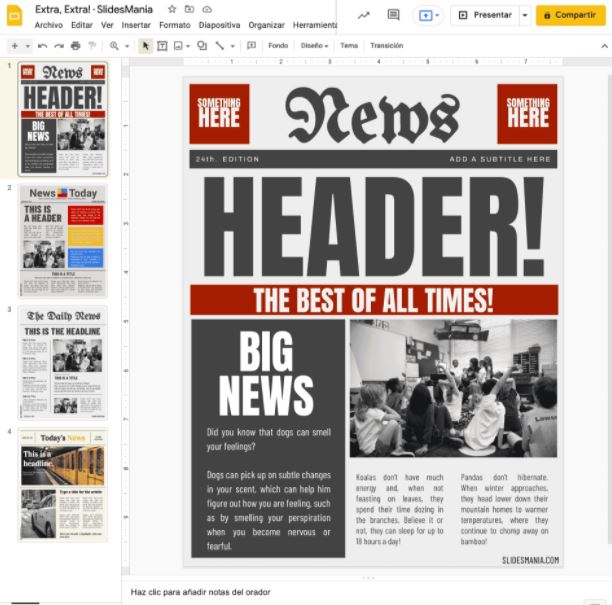Collapse the toolbar with chevron up
612x605 pixels.
click(x=604, y=46)
